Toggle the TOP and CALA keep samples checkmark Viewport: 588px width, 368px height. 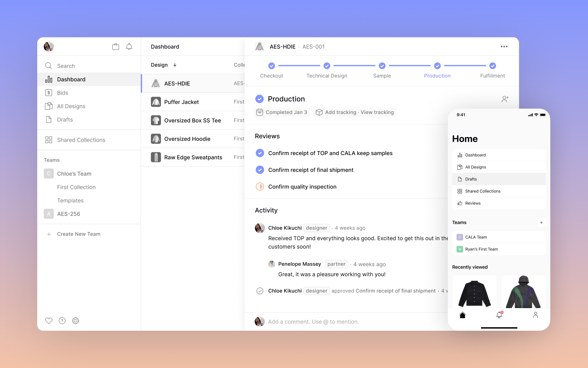click(260, 153)
